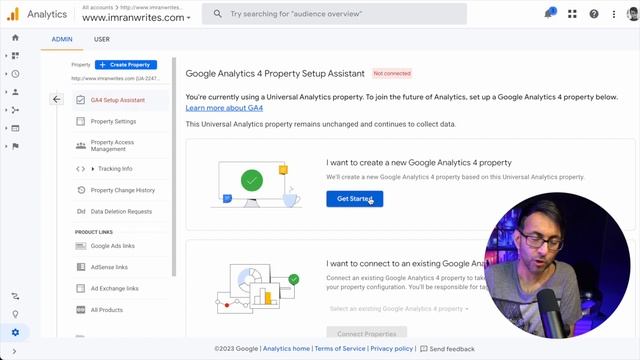Viewport: 640px width, 360px height.
Task: Open Privacy policy footer link
Action: click(x=391, y=349)
